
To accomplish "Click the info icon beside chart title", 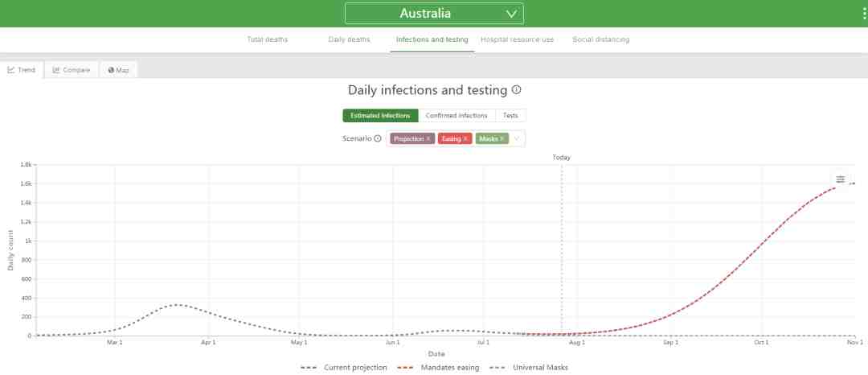I will tap(516, 90).
